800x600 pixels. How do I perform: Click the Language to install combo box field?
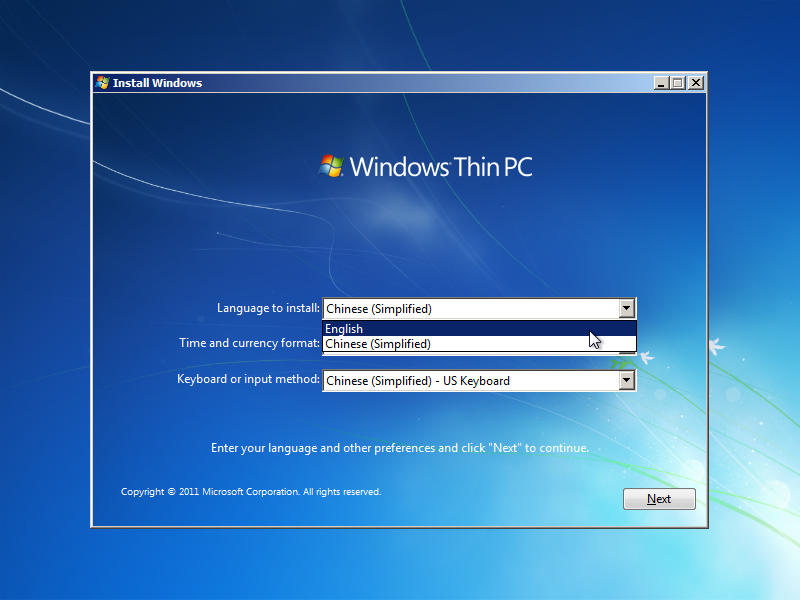[x=469, y=309]
